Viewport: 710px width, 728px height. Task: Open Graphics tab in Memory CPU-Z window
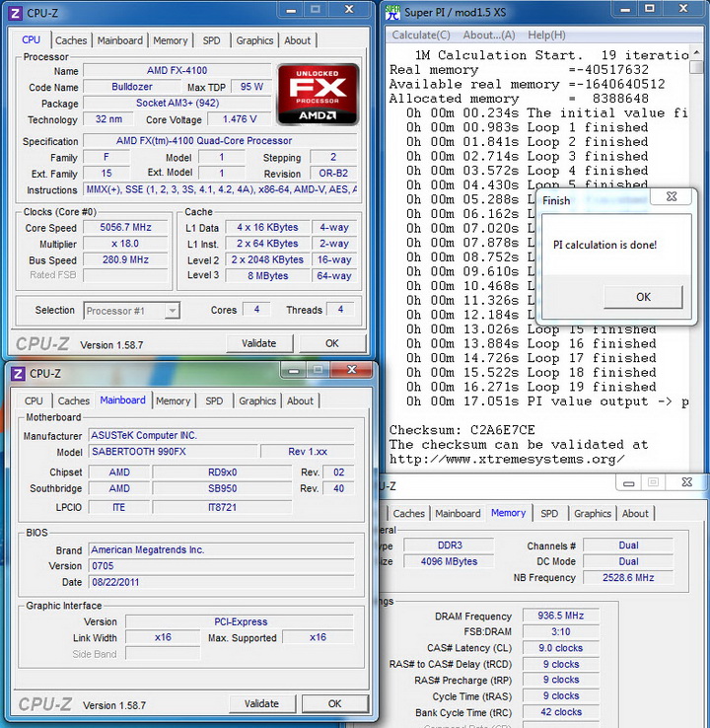point(592,514)
